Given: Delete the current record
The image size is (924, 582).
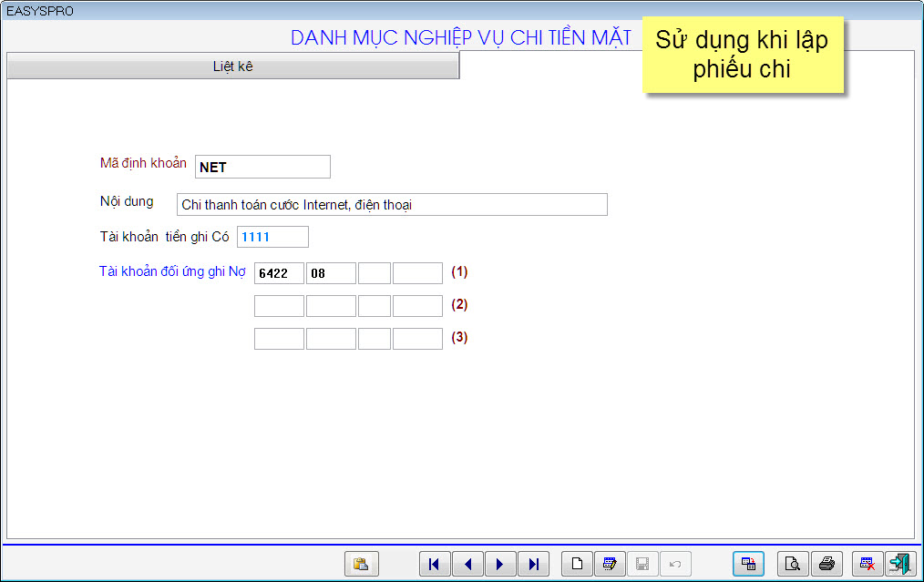Looking at the screenshot, I should coord(868,564).
